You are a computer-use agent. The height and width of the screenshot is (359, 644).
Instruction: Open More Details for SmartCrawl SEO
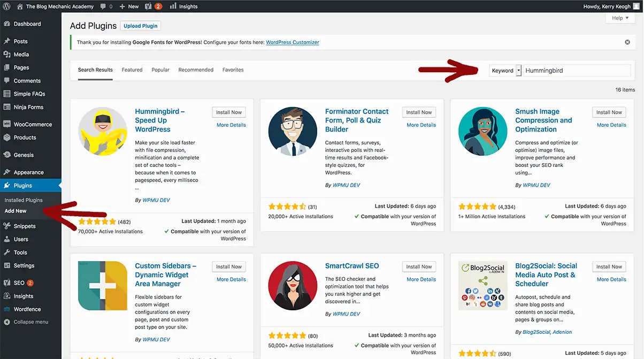pos(420,279)
